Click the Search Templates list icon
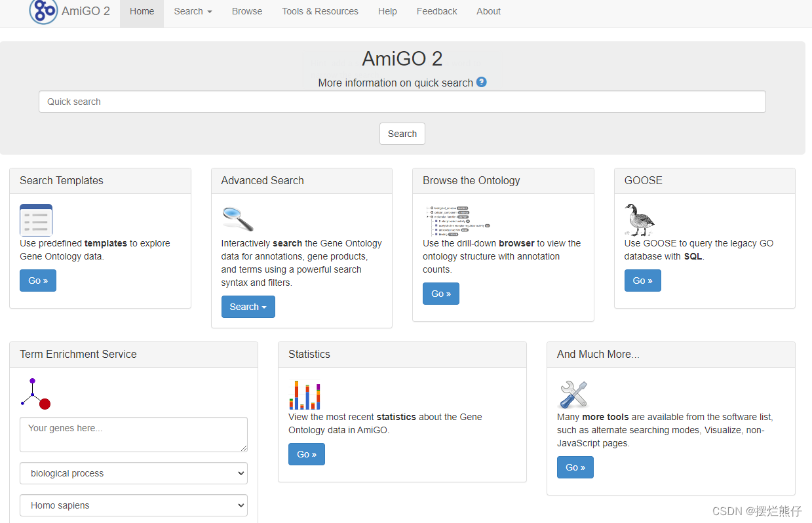This screenshot has height=523, width=812. point(36,220)
